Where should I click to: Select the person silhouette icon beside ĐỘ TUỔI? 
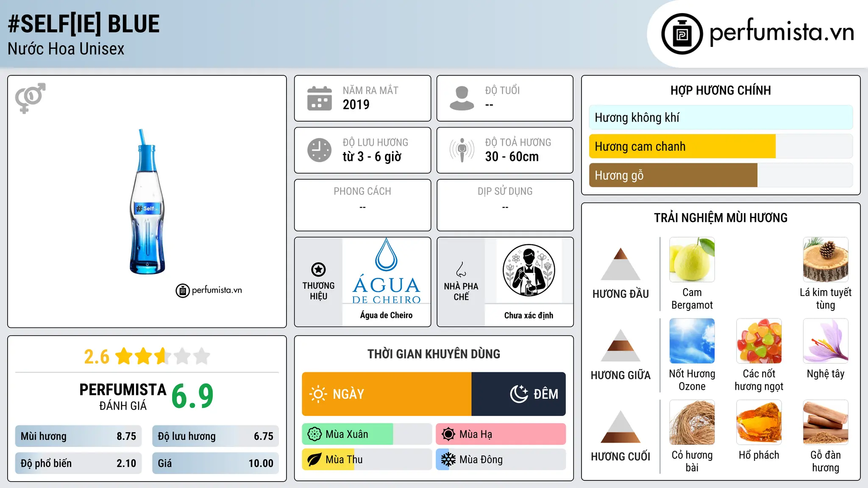(x=462, y=98)
